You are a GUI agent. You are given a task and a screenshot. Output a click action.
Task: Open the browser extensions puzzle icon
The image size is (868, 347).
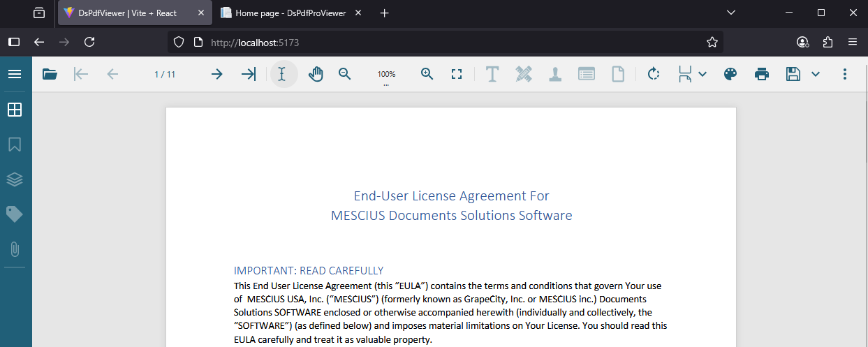click(827, 42)
